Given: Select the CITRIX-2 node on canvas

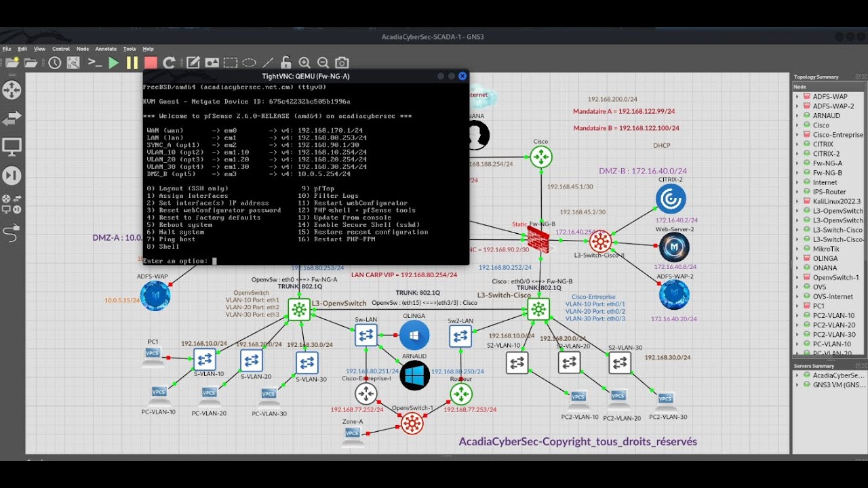Looking at the screenshot, I should (x=671, y=199).
